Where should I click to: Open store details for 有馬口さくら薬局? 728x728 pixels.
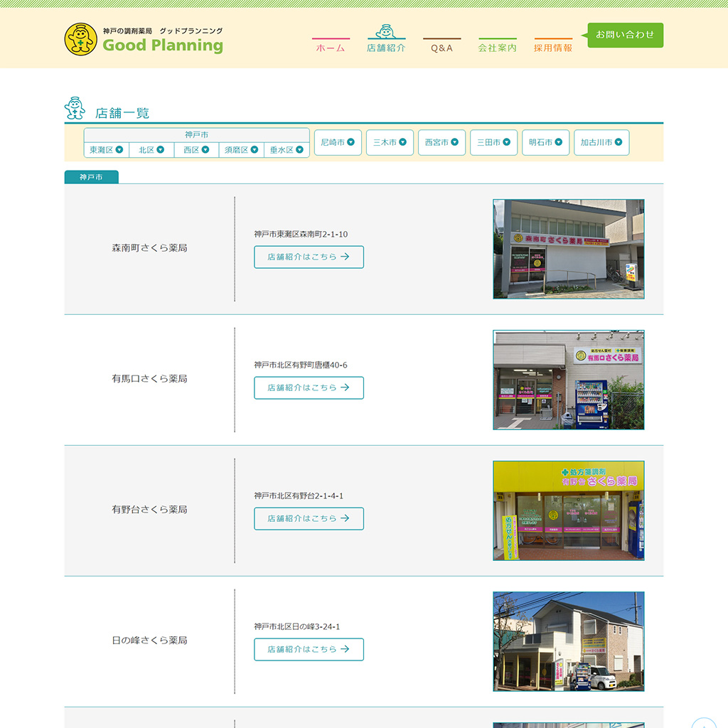pos(309,387)
